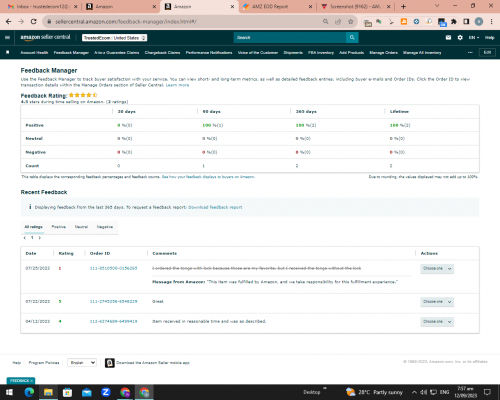The image size is (500, 400).
Task: Open order ID link for 07/25/2023 feedback
Action: pyautogui.click(x=113, y=268)
